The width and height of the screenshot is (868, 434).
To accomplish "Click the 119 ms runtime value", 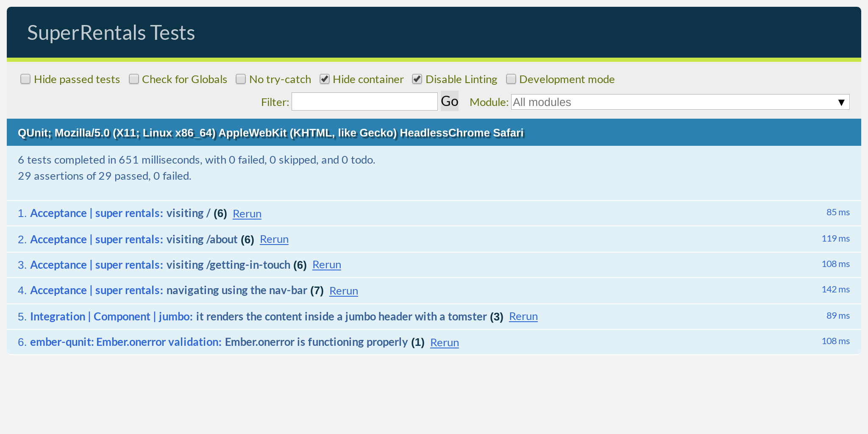I will pyautogui.click(x=836, y=239).
